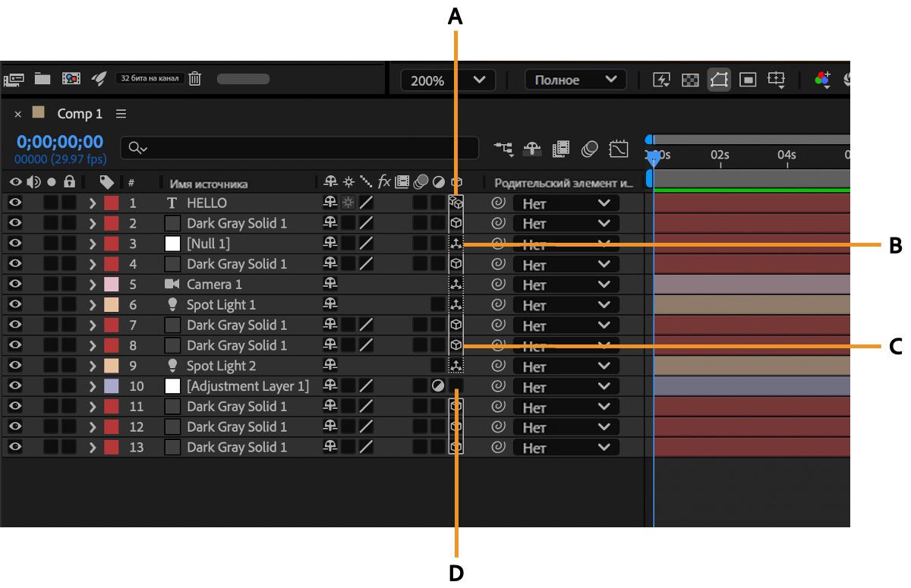
Task: Click the Имя источника column header
Action: tap(208, 184)
